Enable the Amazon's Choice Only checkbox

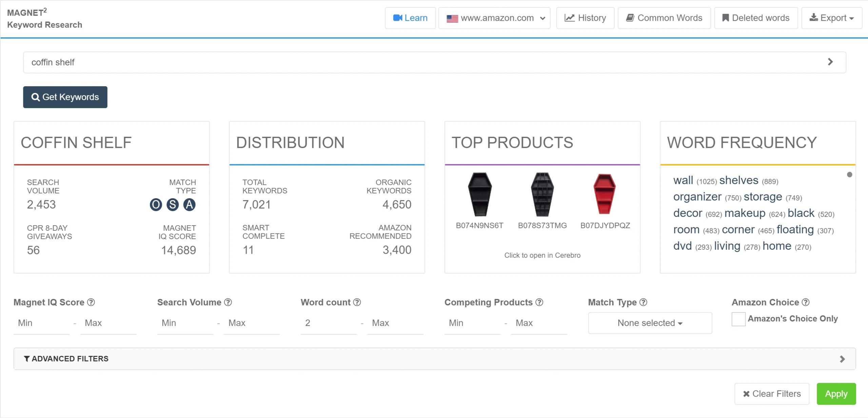(738, 319)
